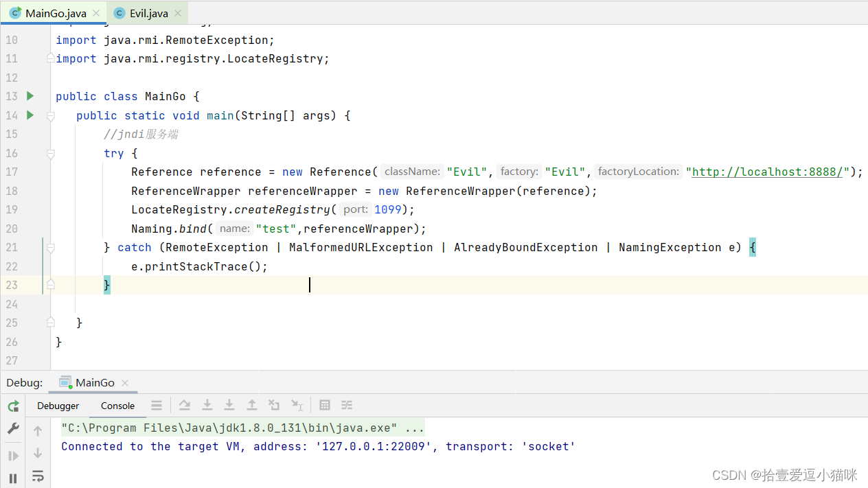Image resolution: width=868 pixels, height=488 pixels.
Task: Click Run to Cursor icon
Action: (x=297, y=406)
